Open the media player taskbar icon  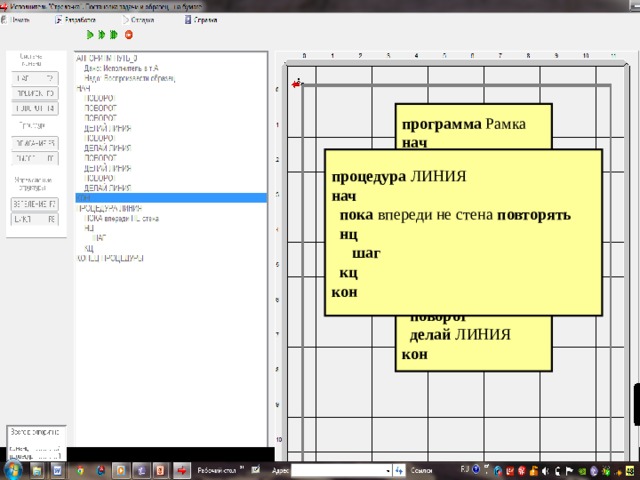(120, 471)
